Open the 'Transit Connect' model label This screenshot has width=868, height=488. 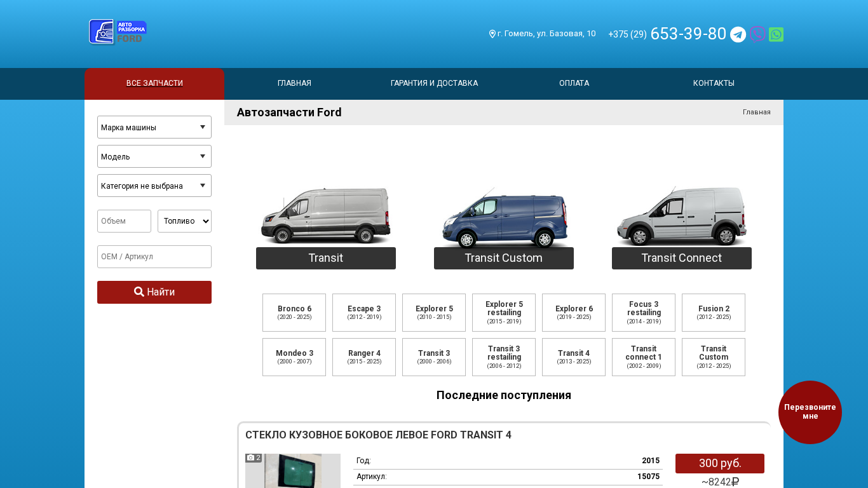pyautogui.click(x=682, y=258)
